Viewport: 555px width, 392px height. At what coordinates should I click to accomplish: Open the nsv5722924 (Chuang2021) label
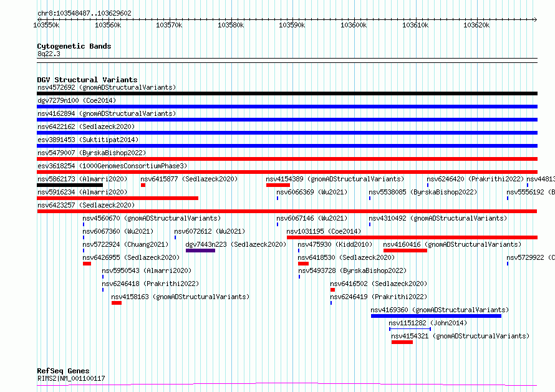click(x=125, y=244)
